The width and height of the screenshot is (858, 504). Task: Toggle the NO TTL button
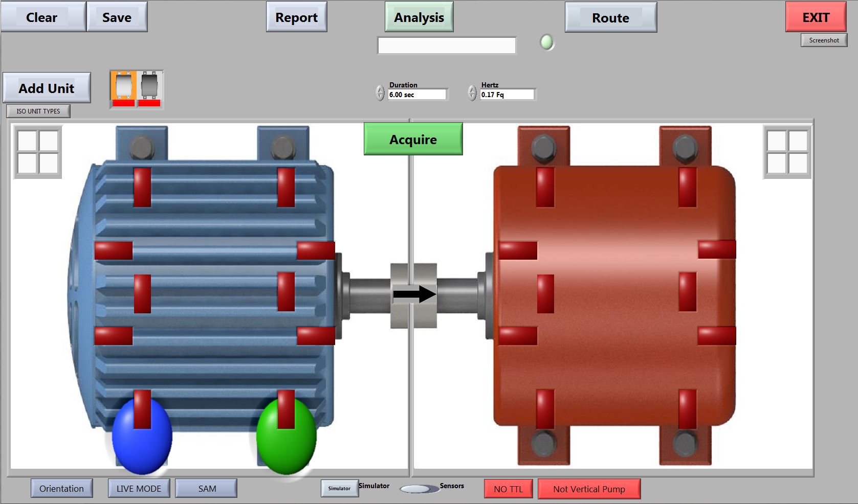pyautogui.click(x=509, y=489)
